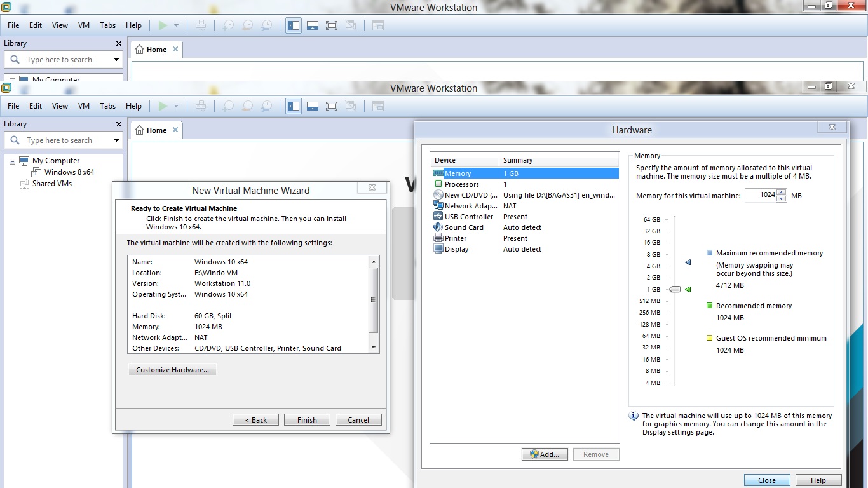Click Finish to create the virtual machine
This screenshot has width=868, height=488.
pyautogui.click(x=307, y=420)
